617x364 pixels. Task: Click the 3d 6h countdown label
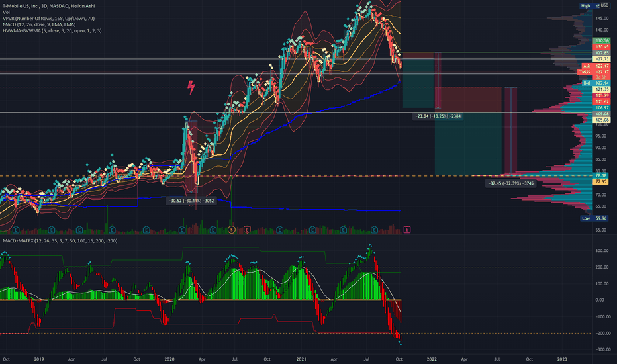[x=601, y=77]
